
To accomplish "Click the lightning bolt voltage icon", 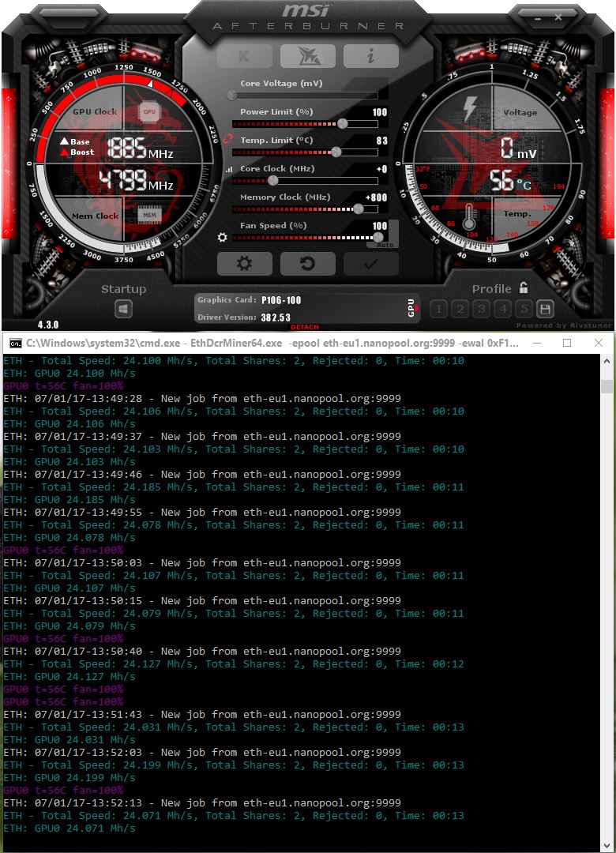I will (470, 109).
